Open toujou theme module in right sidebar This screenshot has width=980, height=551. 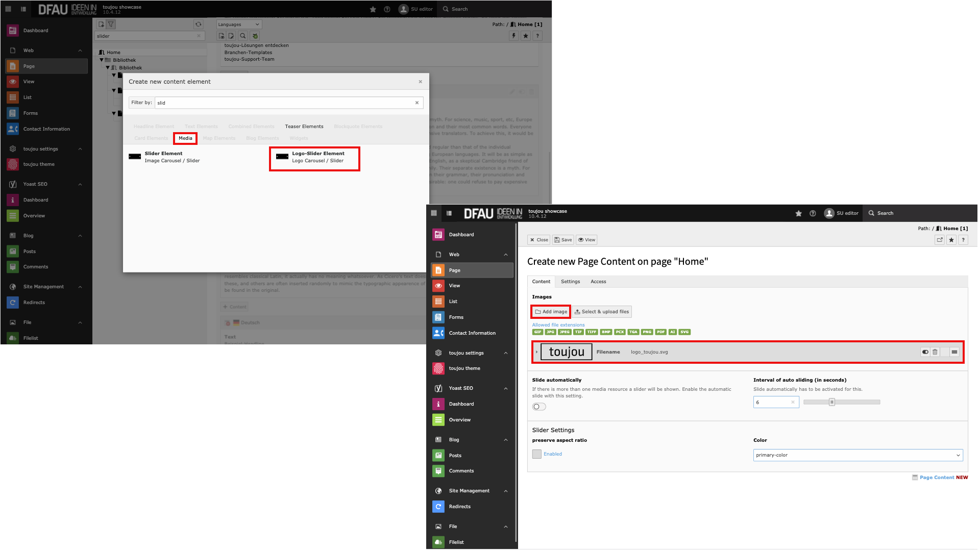click(x=464, y=368)
